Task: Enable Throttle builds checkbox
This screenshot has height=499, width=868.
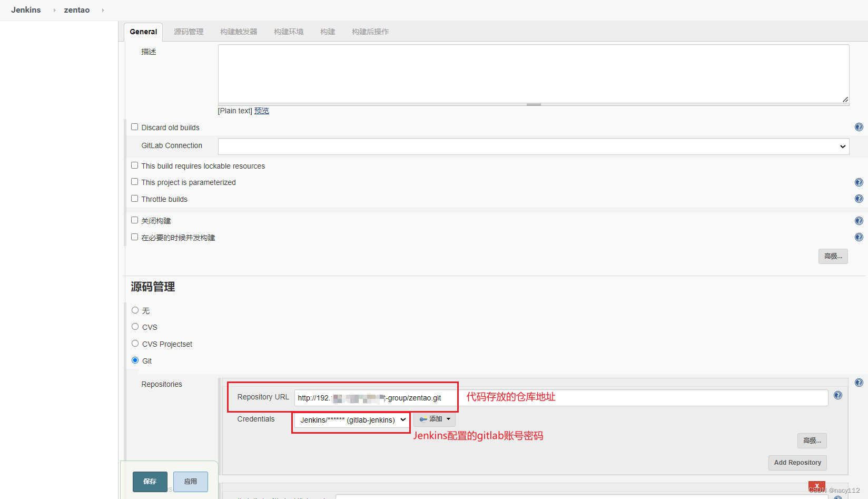Action: point(135,199)
